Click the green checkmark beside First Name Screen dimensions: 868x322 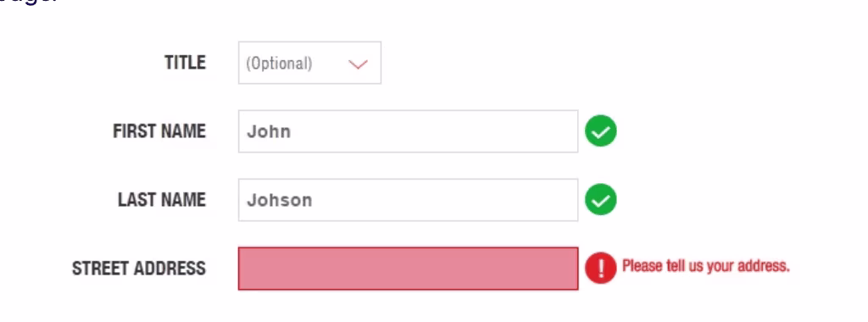[x=601, y=131]
